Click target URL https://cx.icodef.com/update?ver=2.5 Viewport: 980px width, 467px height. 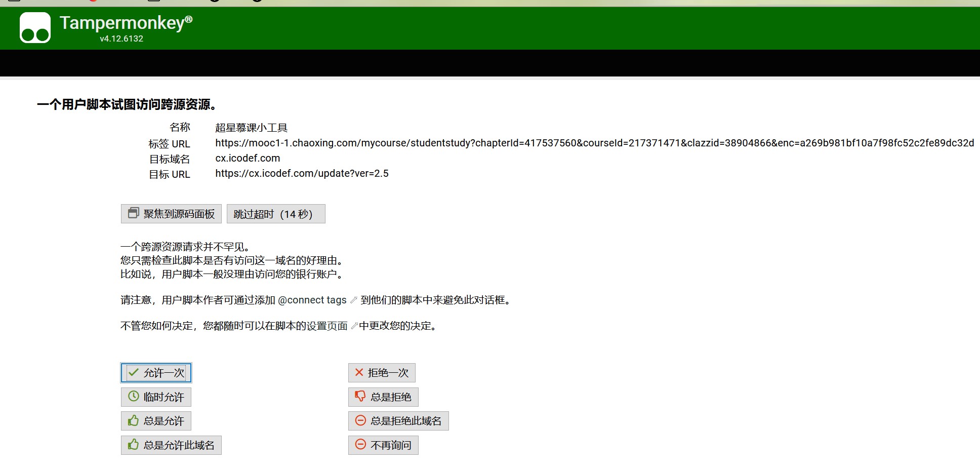pyautogui.click(x=302, y=173)
